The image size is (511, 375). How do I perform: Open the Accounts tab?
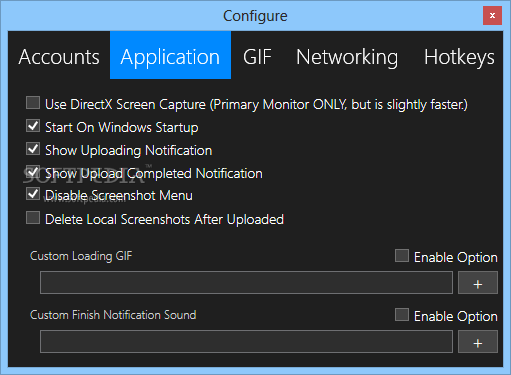coord(59,57)
